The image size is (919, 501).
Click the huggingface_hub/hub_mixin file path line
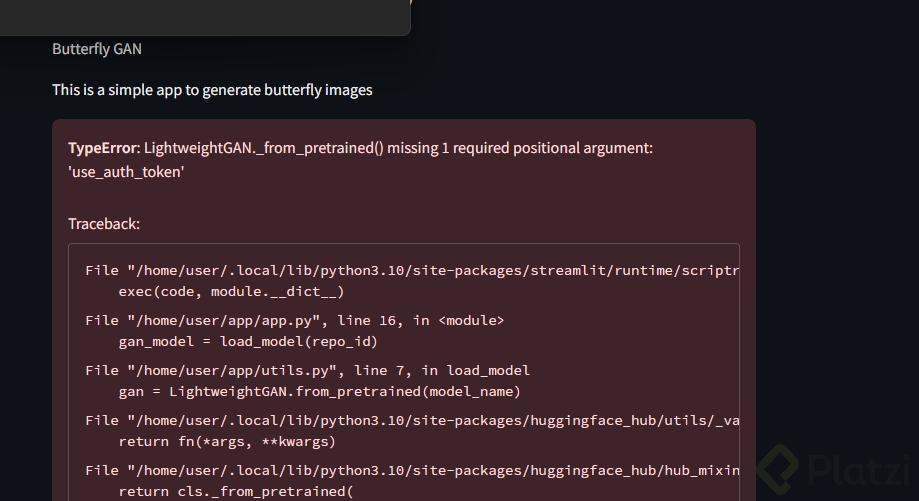tap(412, 470)
